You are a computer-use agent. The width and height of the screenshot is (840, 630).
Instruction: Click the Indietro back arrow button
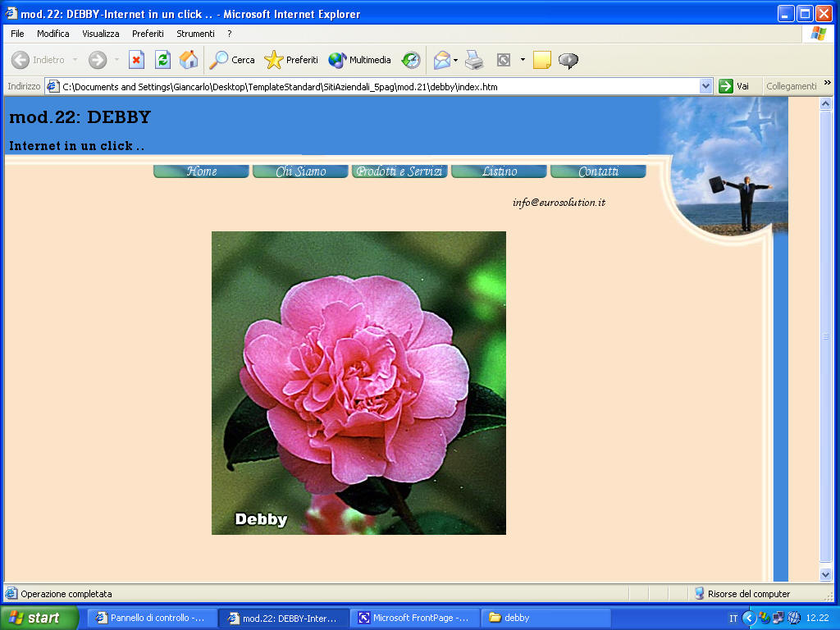click(38, 60)
